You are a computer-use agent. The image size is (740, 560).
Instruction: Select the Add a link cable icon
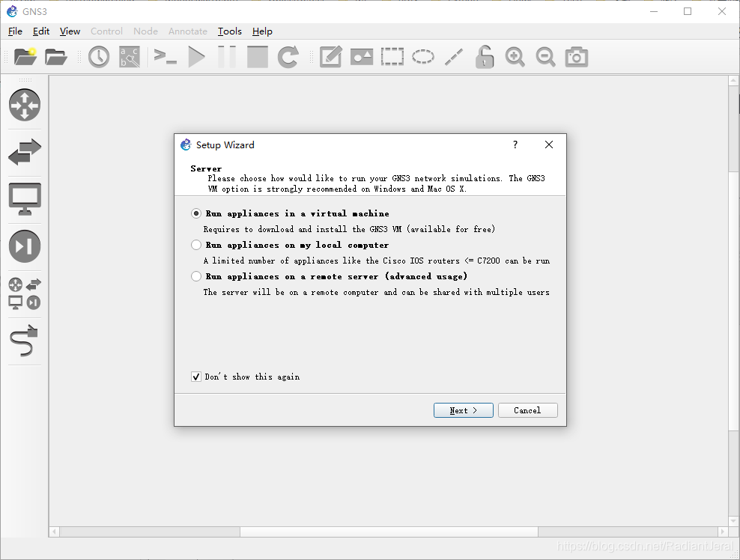click(x=24, y=341)
